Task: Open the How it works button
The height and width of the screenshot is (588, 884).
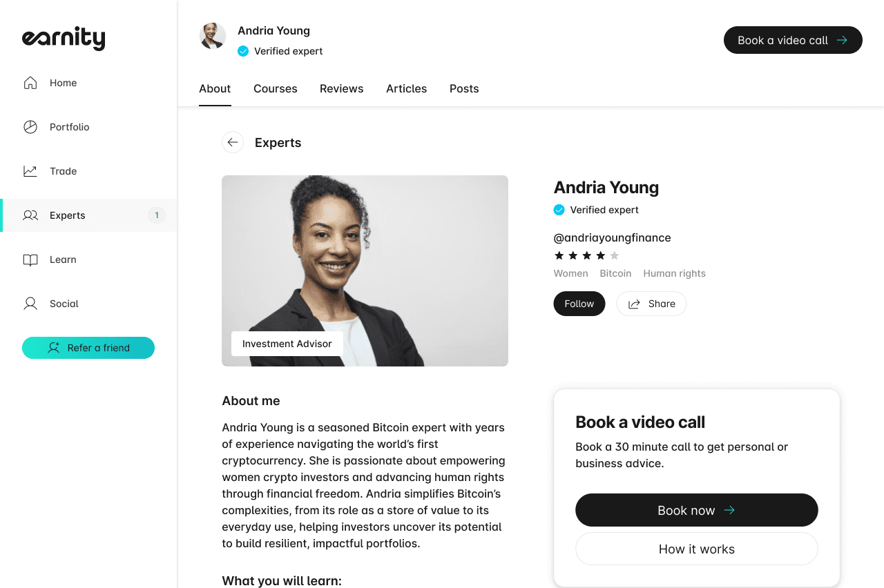Action: tap(697, 549)
